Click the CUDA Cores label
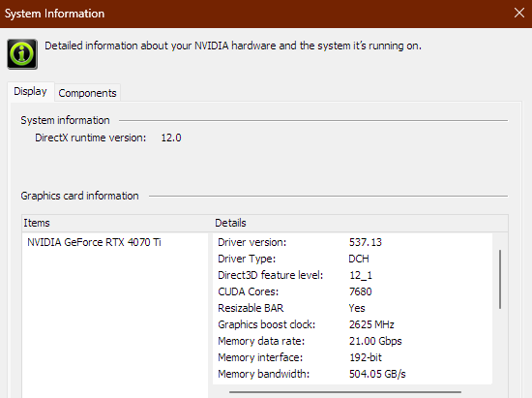The height and width of the screenshot is (398, 532). 248,291
